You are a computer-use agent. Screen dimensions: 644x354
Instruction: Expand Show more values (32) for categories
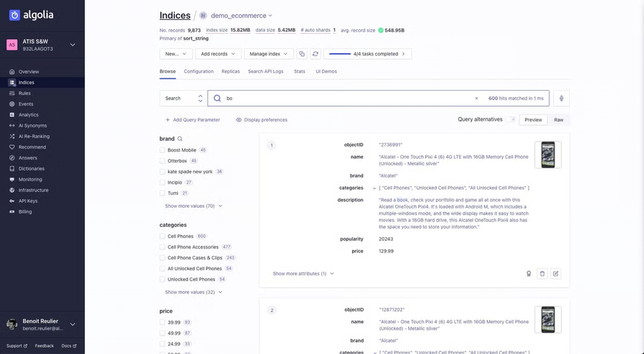(193, 292)
